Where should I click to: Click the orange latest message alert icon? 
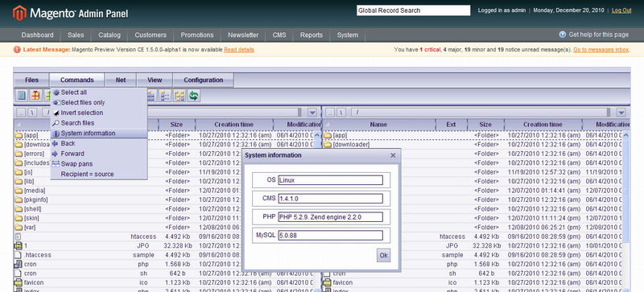[17, 50]
